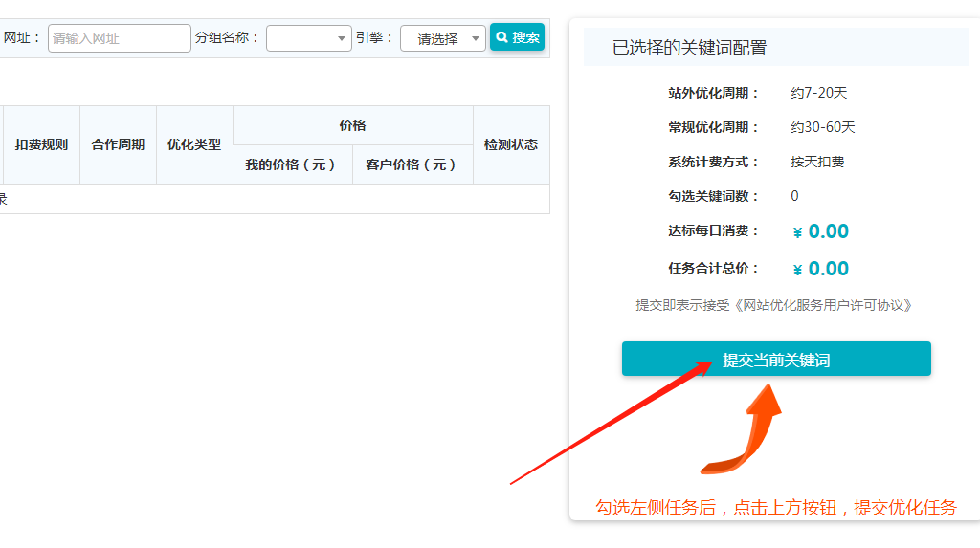Select the 优化类型 column header
The image size is (980, 548).
[194, 144]
